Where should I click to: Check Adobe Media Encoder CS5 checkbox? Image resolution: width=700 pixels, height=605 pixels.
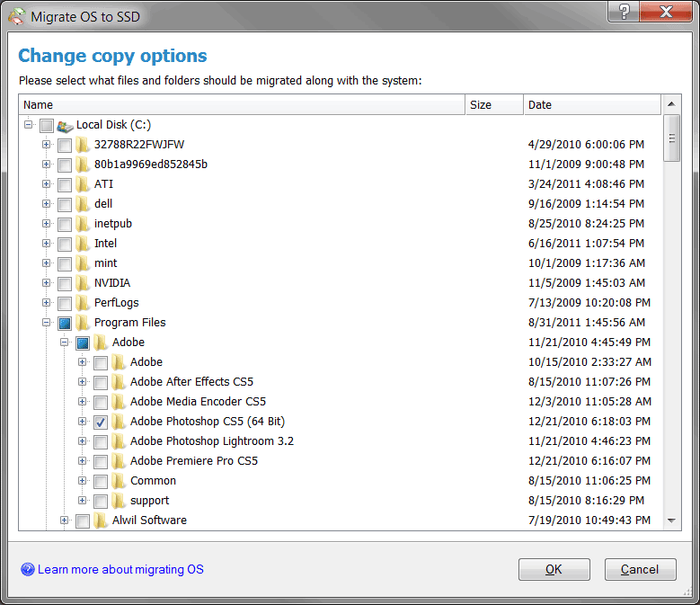pyautogui.click(x=101, y=403)
